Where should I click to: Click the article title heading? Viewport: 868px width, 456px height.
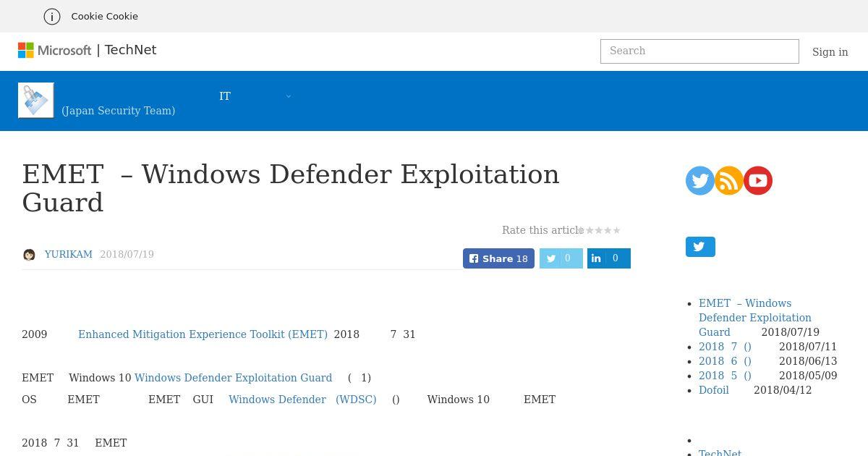(291, 188)
